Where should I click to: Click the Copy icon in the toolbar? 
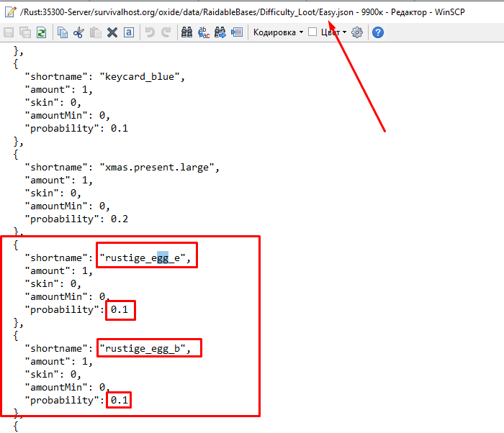click(63, 32)
